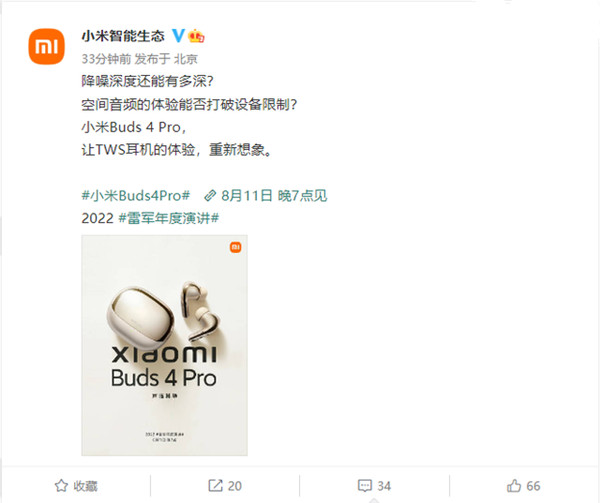Click the repost share icon
Image resolution: width=600 pixels, height=503 pixels.
[215, 486]
